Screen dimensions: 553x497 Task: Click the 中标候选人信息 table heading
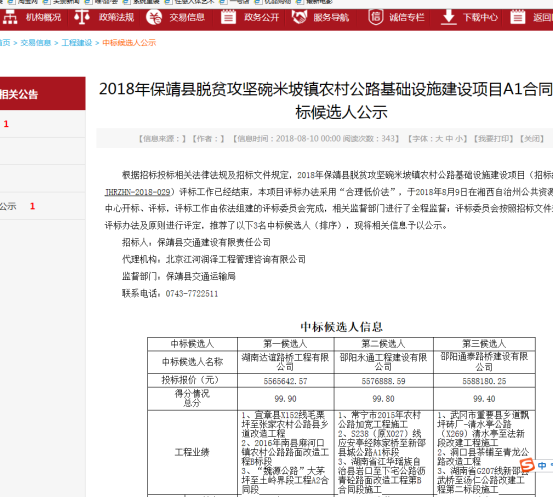(341, 327)
